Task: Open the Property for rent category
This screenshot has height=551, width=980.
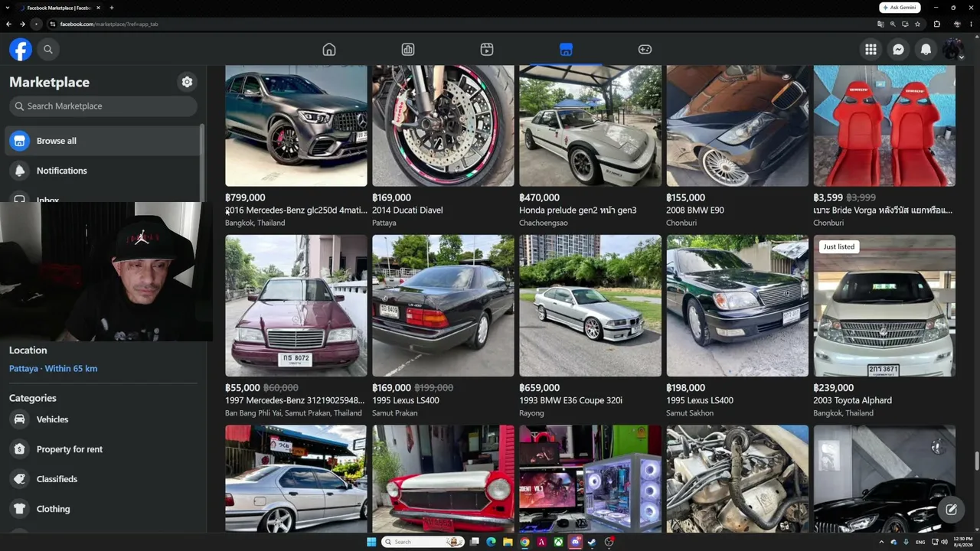Action: pos(103,449)
